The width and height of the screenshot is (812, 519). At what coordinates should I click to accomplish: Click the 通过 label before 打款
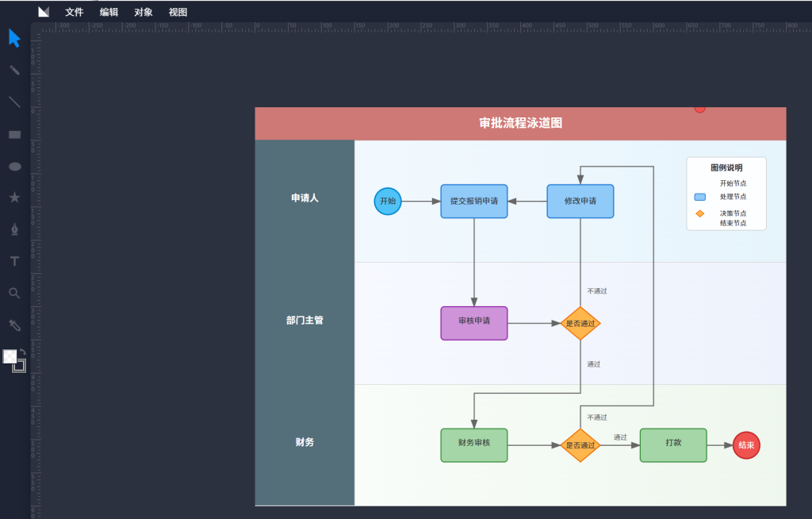(620, 437)
